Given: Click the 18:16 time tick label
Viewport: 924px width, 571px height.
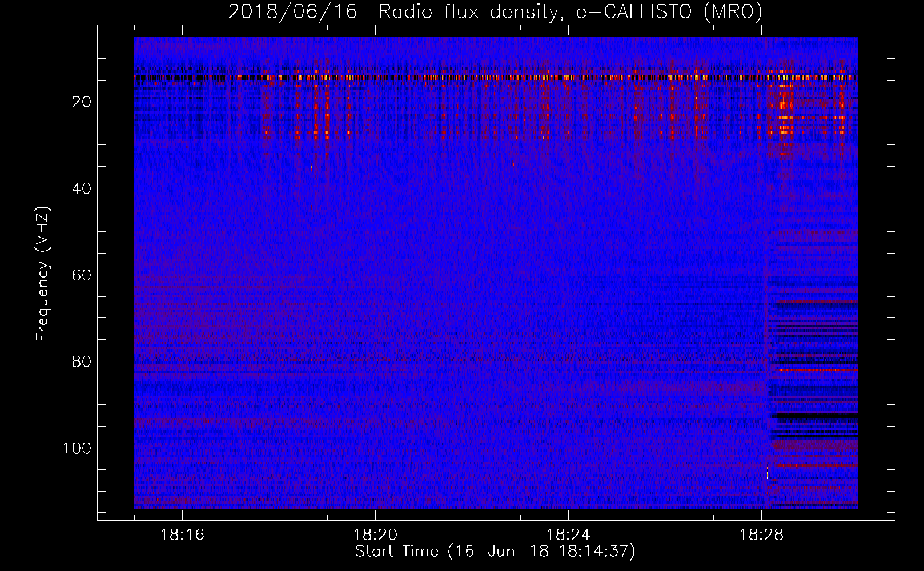Looking at the screenshot, I should 182,535.
